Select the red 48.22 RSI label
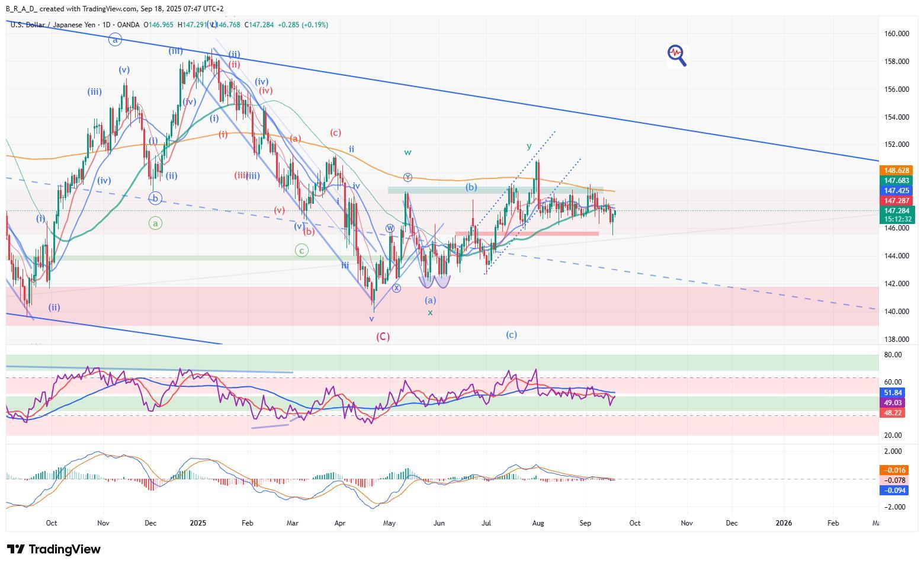This screenshot has height=567, width=924. (893, 413)
